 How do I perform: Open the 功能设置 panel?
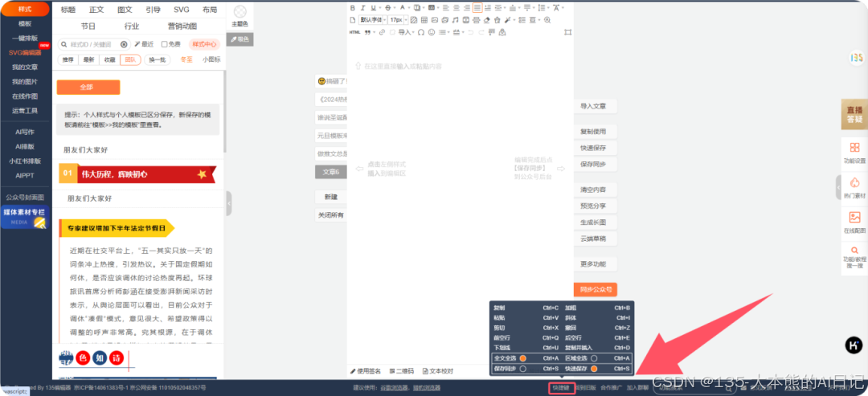854,152
